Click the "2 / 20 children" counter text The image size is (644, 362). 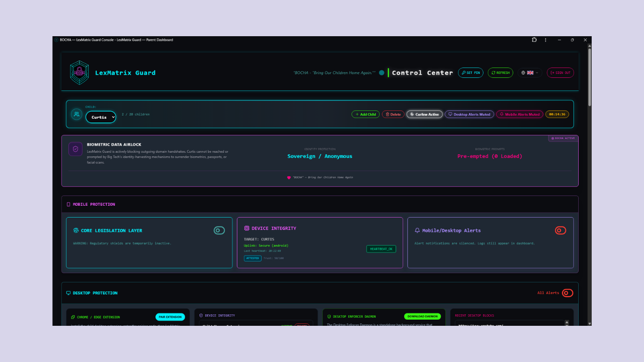tap(136, 115)
